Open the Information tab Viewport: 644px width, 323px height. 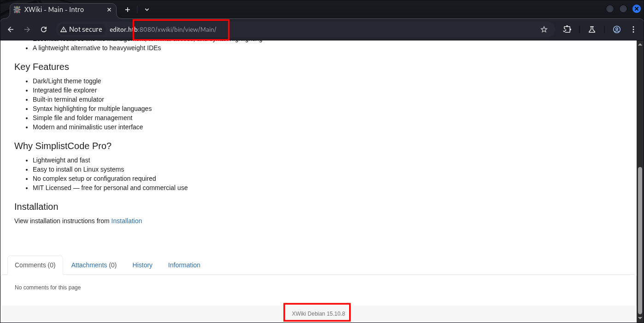(184, 265)
